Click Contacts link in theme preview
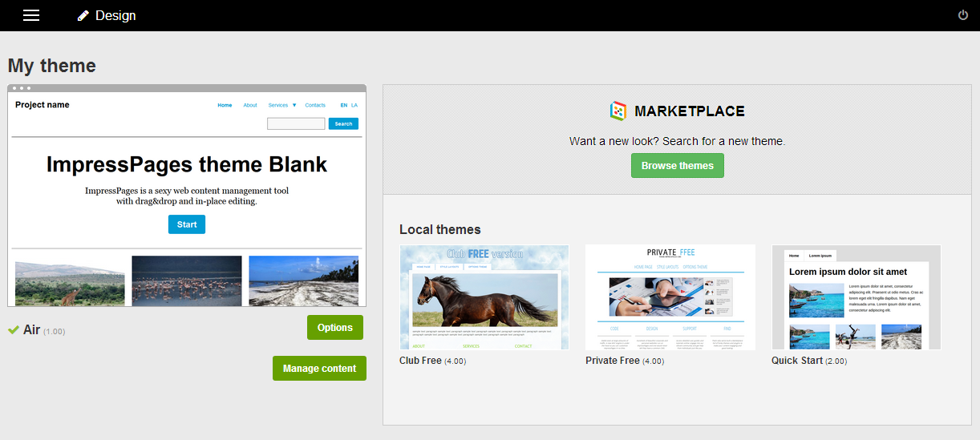This screenshot has height=440, width=980. [315, 105]
